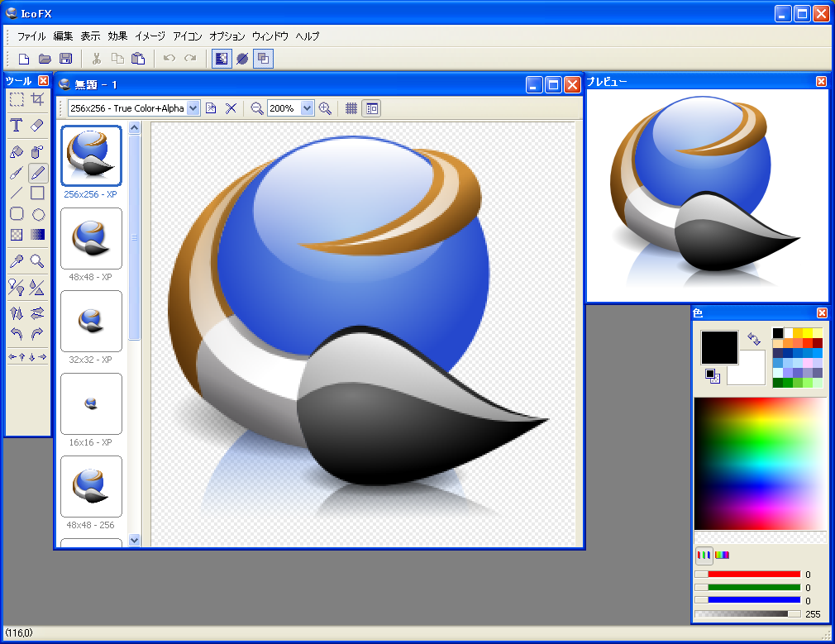Open the 効果 menu
The height and width of the screenshot is (644, 835).
(x=117, y=36)
